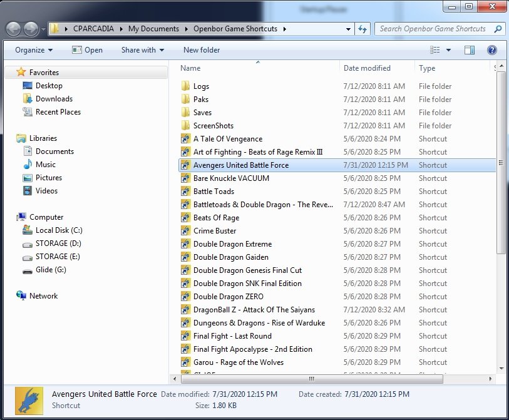
Task: Select Double Dragon Extreme shortcut
Action: point(337,243)
